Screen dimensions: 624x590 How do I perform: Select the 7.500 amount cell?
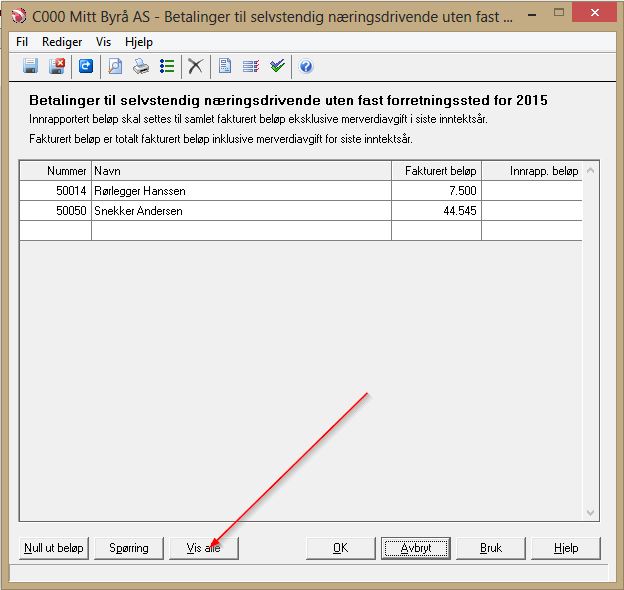click(437, 191)
